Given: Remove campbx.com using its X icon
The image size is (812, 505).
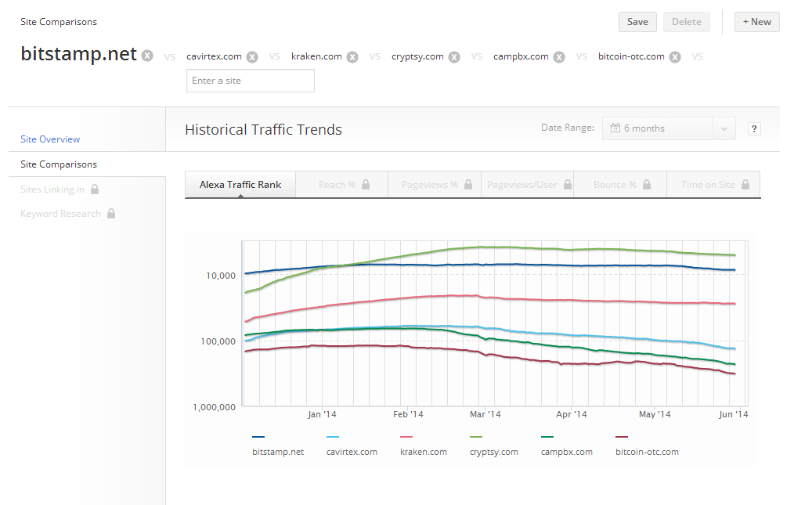Looking at the screenshot, I should (x=559, y=57).
